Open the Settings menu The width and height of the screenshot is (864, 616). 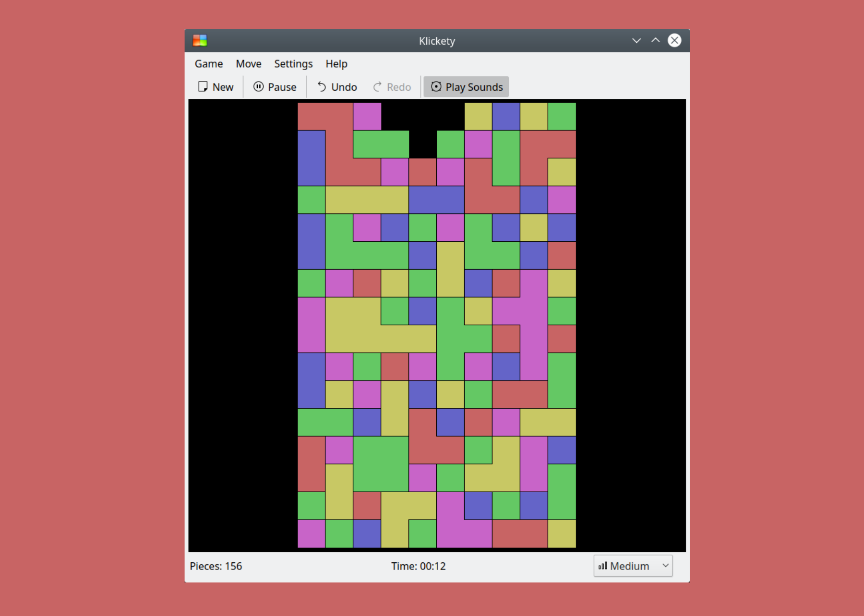coord(293,64)
